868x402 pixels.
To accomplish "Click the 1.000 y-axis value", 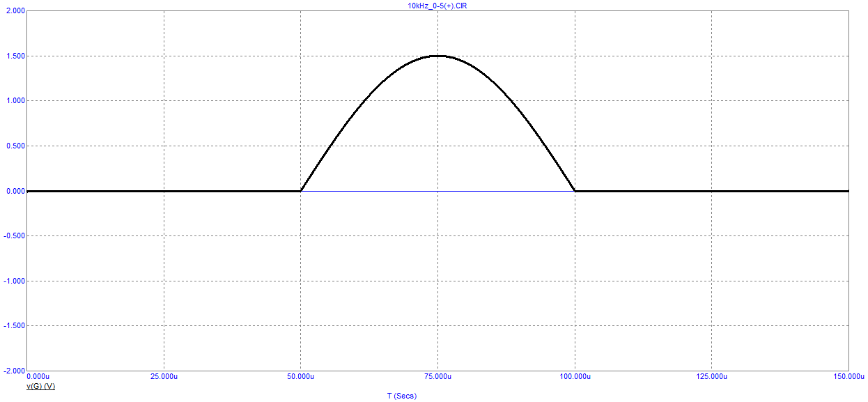I will click(x=15, y=101).
